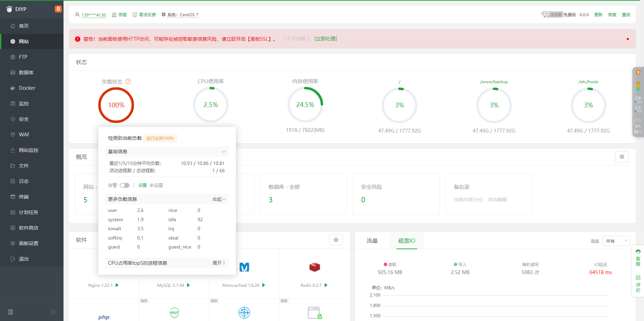
Task: Click the 软件 panel settings gear button
Action: click(336, 240)
